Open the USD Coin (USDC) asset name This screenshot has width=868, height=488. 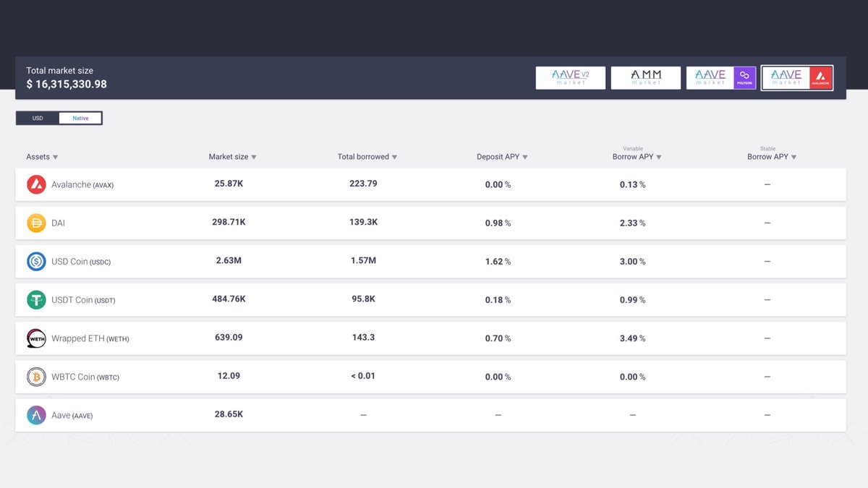coord(81,262)
